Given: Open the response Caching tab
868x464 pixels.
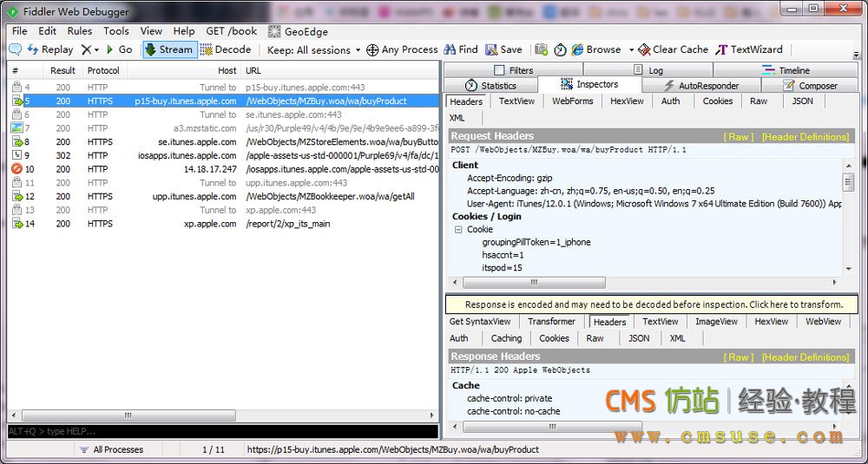Looking at the screenshot, I should click(507, 338).
